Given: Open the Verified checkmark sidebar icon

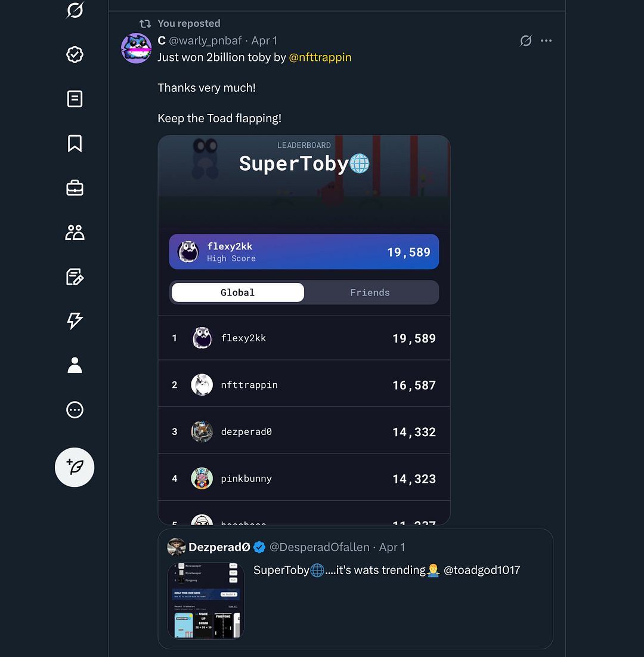Looking at the screenshot, I should [75, 55].
